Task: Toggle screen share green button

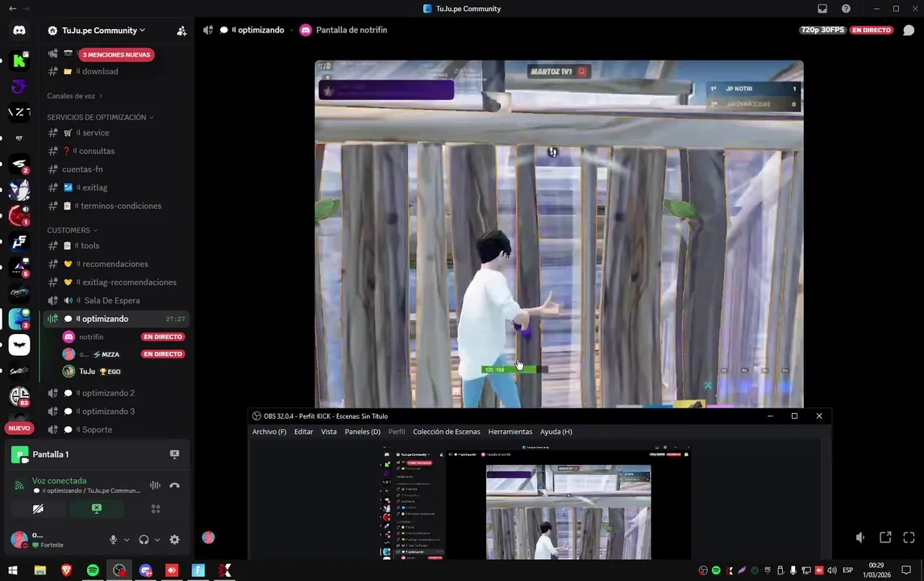Action: 97,508
